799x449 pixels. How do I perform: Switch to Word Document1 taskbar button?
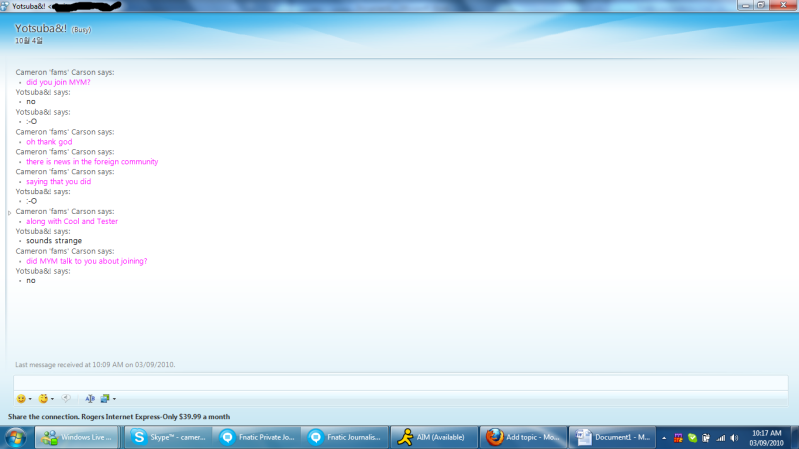pos(612,437)
